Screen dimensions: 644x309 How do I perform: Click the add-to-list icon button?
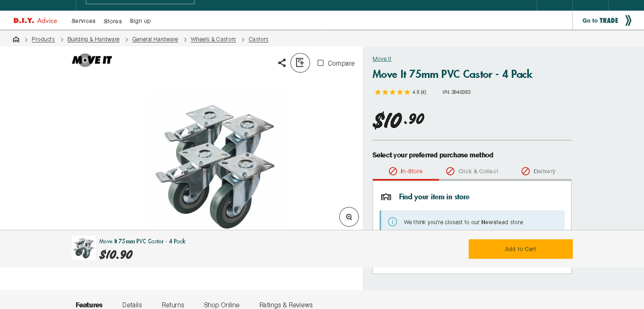(300, 63)
